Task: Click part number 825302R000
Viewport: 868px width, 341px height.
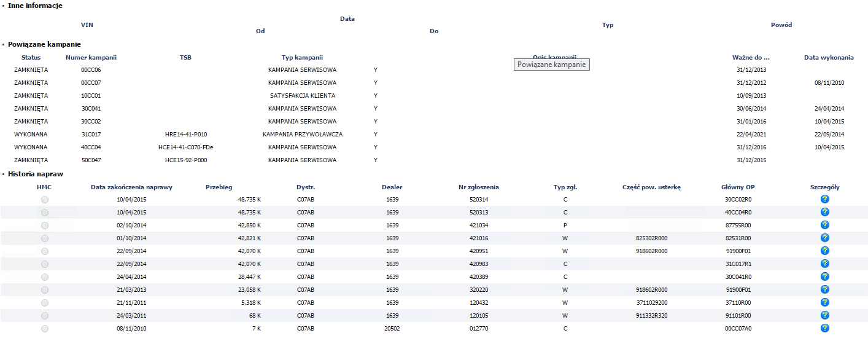Action: tap(652, 238)
